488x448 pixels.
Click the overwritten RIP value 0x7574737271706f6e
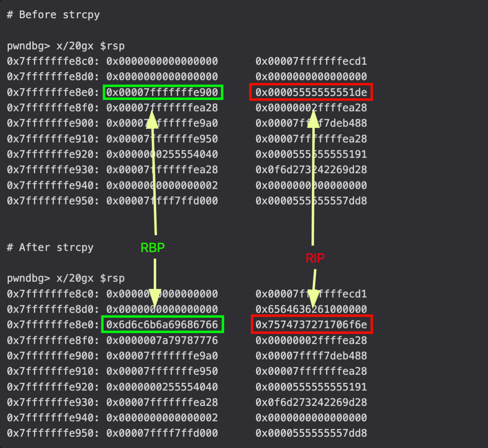coord(311,325)
